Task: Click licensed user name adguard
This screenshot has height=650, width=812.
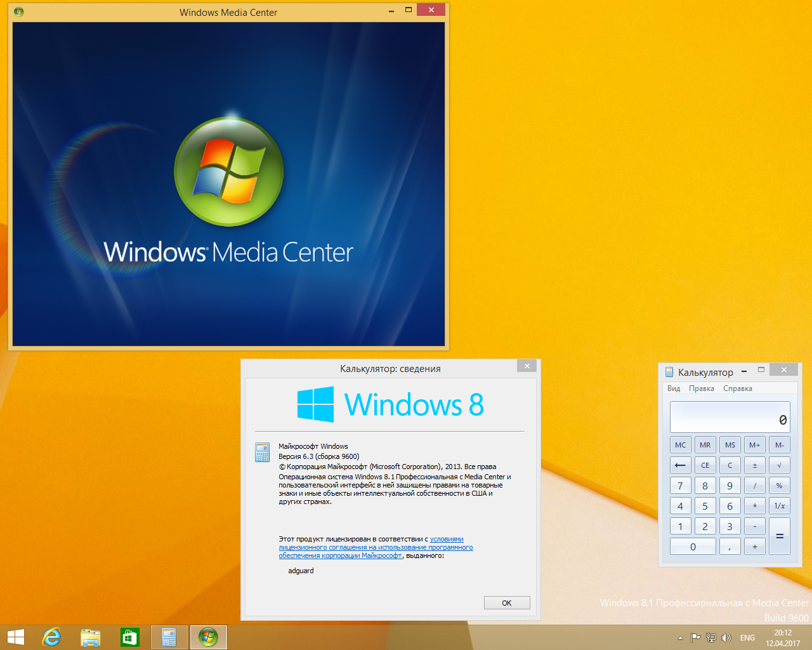Action: point(301,571)
